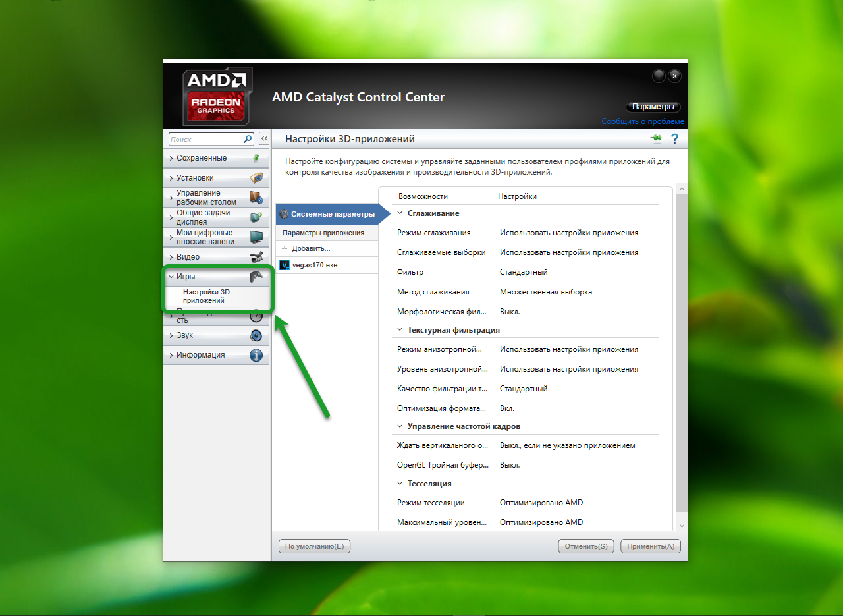Click the Общие задачи дисплея icon

tap(256, 217)
